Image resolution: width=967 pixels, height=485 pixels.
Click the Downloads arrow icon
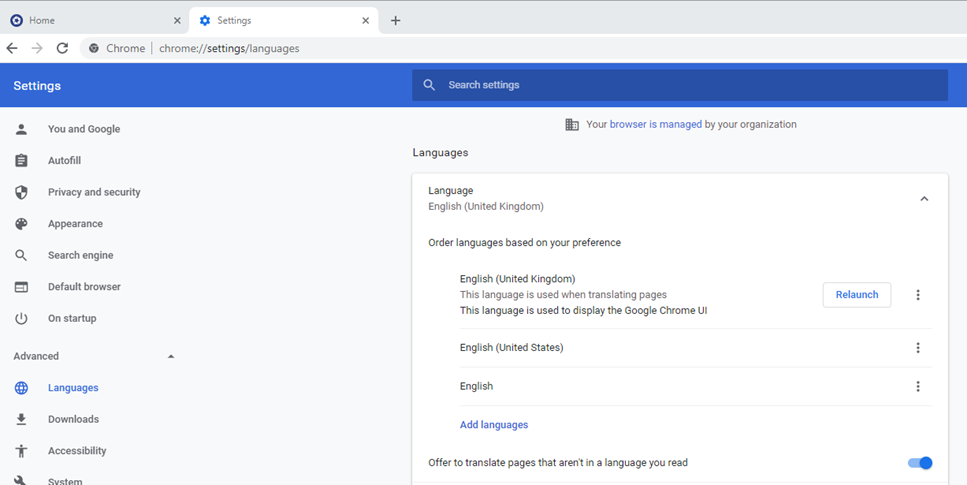click(x=22, y=419)
